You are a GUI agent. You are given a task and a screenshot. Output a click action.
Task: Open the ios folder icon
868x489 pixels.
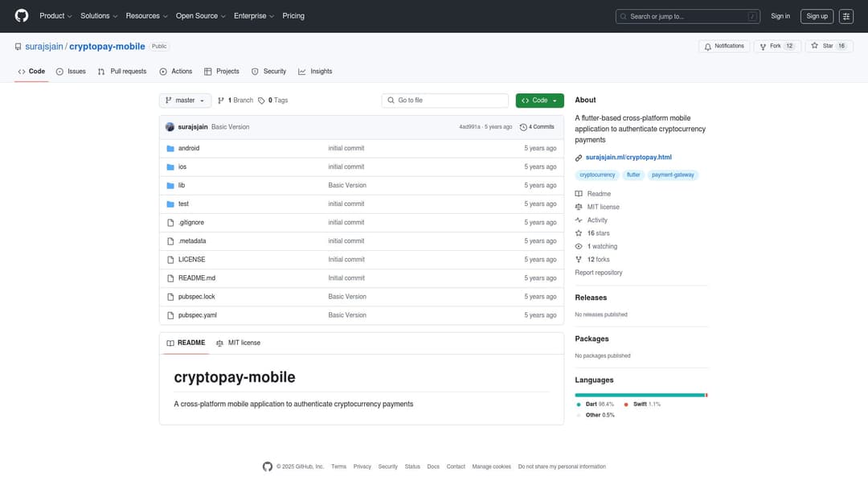170,166
